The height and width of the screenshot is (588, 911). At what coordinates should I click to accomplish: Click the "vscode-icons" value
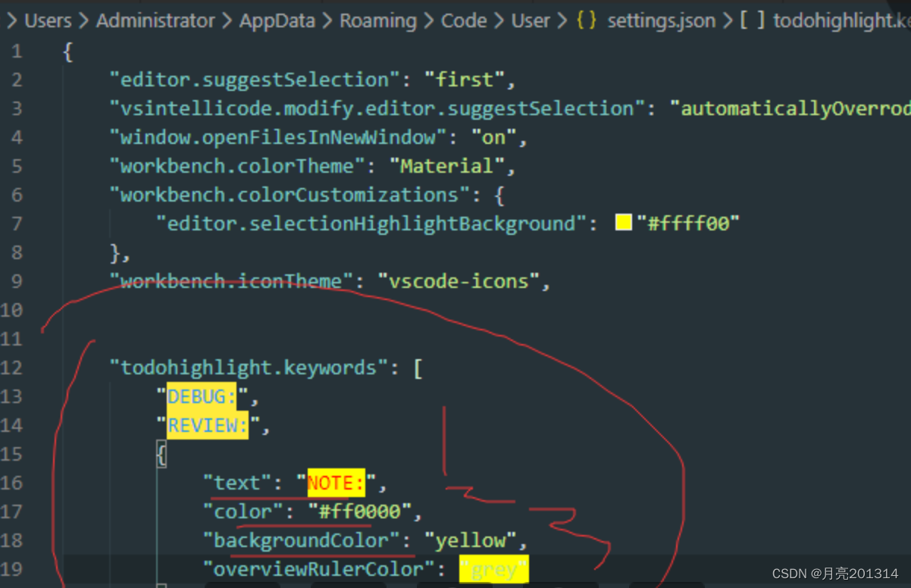click(x=459, y=281)
